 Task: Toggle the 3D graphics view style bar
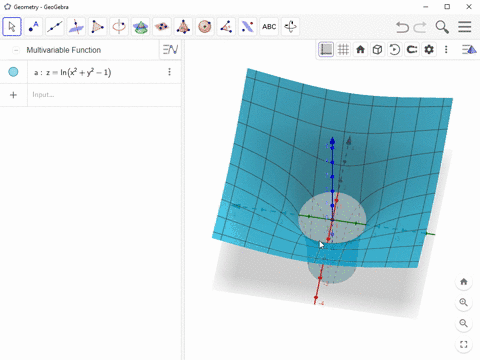point(469,50)
